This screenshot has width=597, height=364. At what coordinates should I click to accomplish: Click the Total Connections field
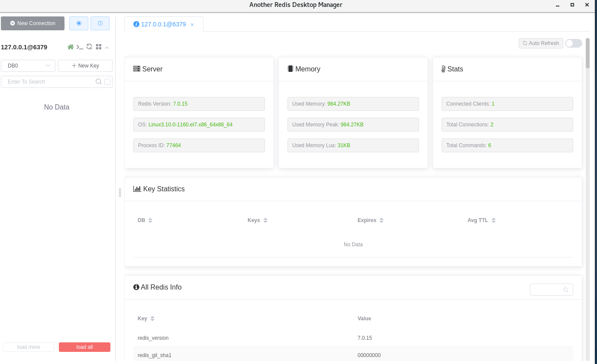click(507, 125)
